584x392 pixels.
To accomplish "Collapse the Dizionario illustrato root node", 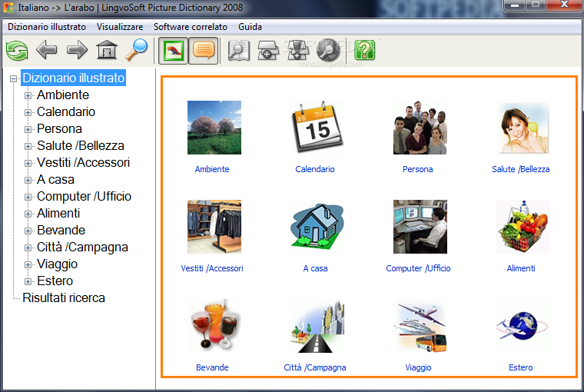I will (x=14, y=78).
